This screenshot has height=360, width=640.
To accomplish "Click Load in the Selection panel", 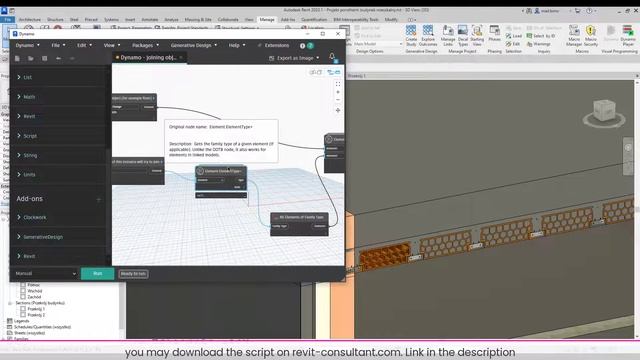I will point(513,36).
